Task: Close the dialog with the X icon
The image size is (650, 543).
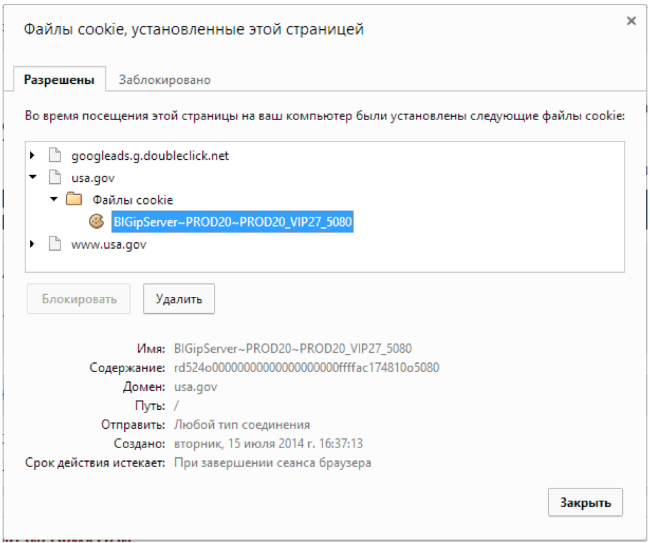Action: tap(631, 20)
